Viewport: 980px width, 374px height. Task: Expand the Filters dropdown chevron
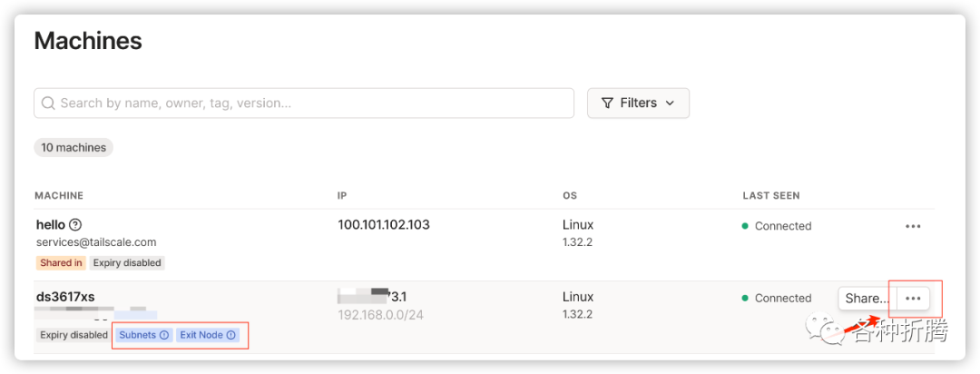pos(670,103)
